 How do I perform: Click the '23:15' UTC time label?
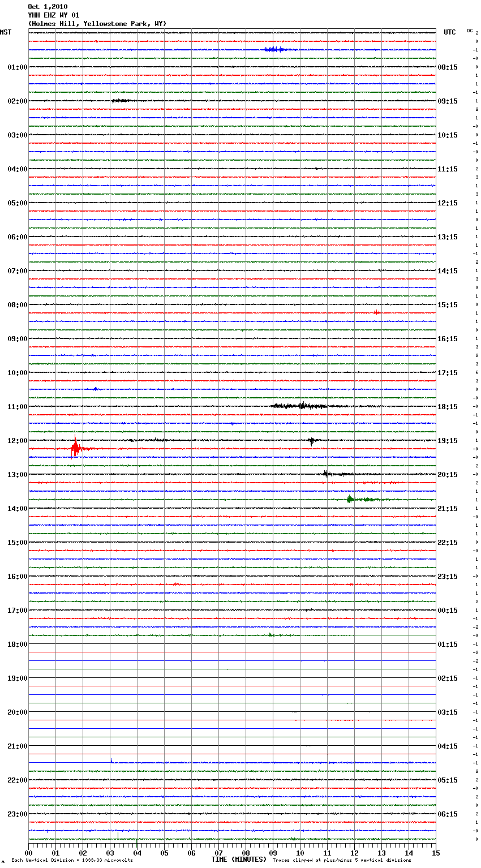coord(448,577)
